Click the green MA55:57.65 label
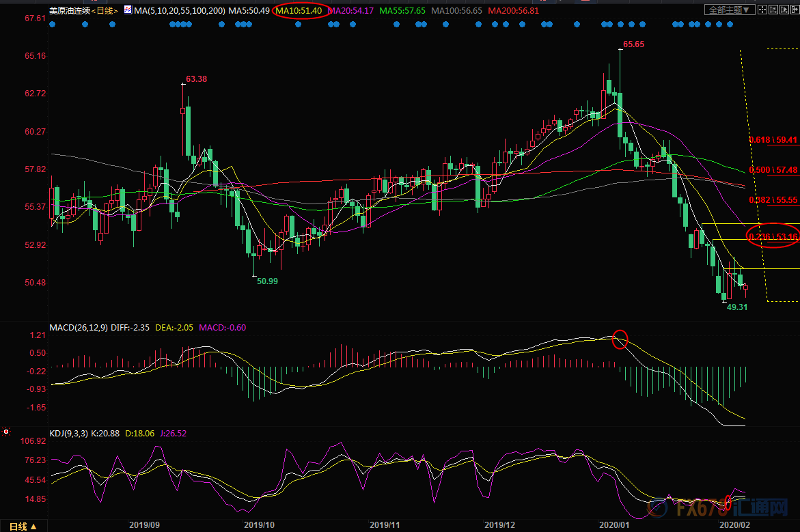This screenshot has height=532, width=800. (x=402, y=11)
